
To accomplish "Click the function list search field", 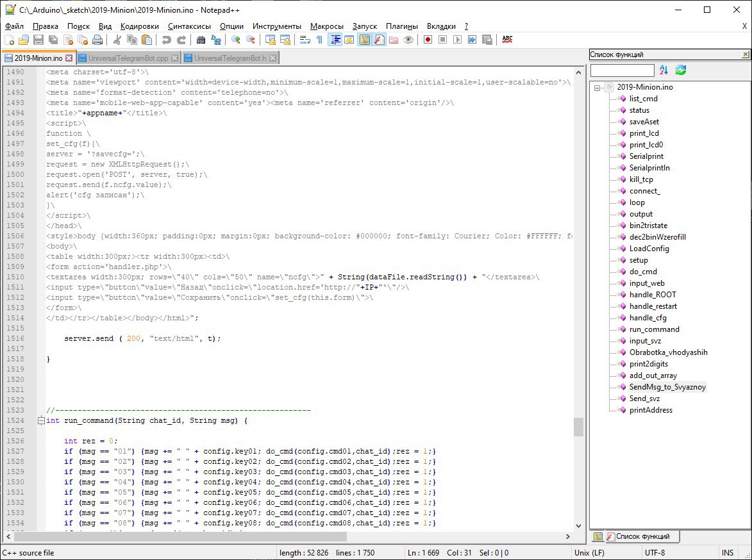I will (x=622, y=70).
